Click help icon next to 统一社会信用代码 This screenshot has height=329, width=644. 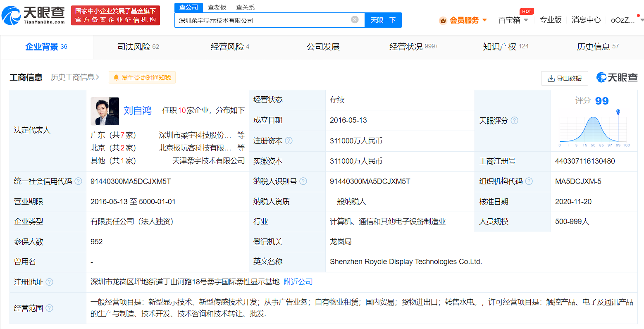click(x=78, y=181)
